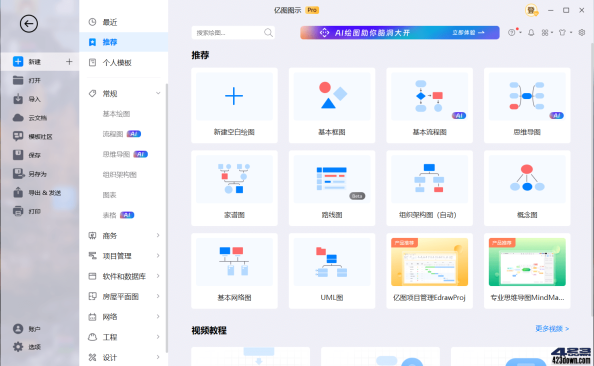The image size is (594, 366).
Task: Open the skin shirt icon menu
Action: click(x=562, y=33)
